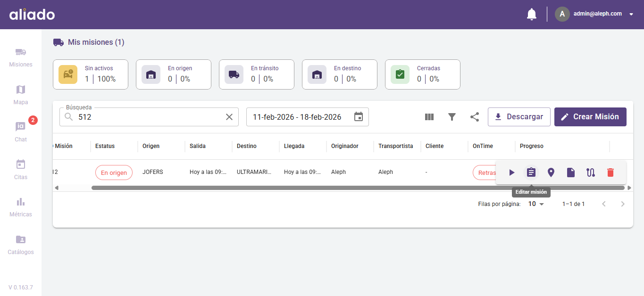Open column visibility selector icon
644x296 pixels.
pyautogui.click(x=429, y=117)
